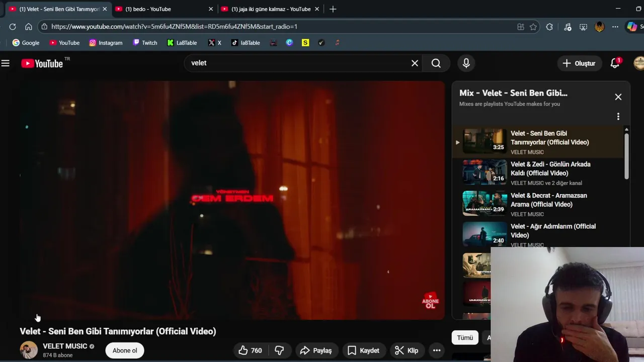Image resolution: width=644 pixels, height=362 pixels.
Task: Click the video title 'Velet - Seni Ben Gibi Tanımıyorlar'
Action: tap(118, 331)
